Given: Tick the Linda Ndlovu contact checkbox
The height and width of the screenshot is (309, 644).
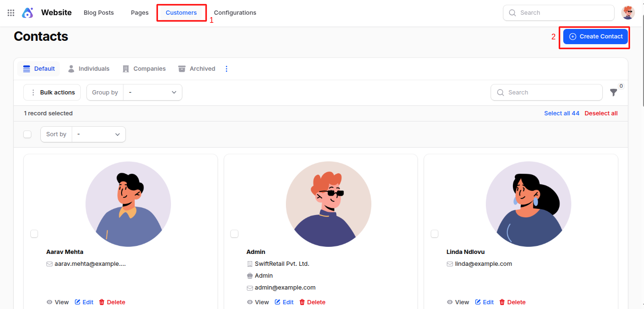Looking at the screenshot, I should (435, 234).
